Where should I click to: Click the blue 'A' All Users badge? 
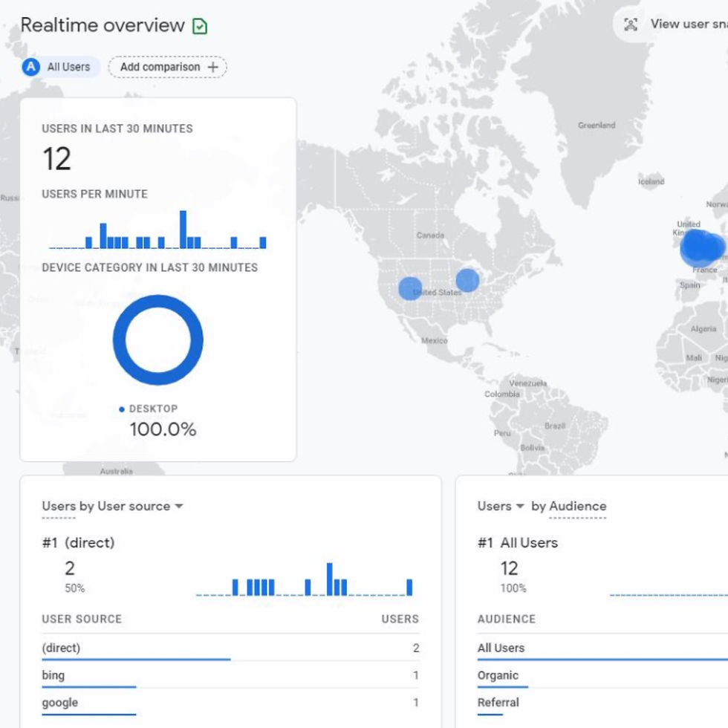point(31,67)
